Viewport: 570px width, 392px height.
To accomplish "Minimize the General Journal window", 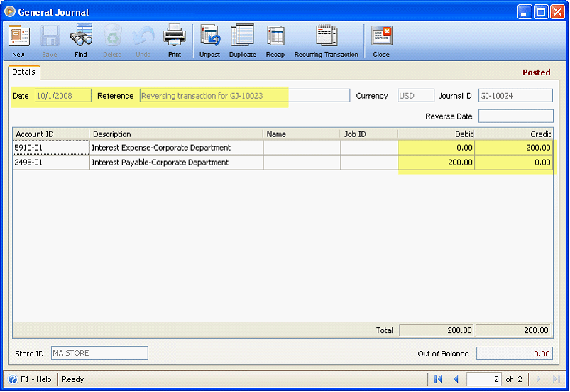I will (524, 12).
